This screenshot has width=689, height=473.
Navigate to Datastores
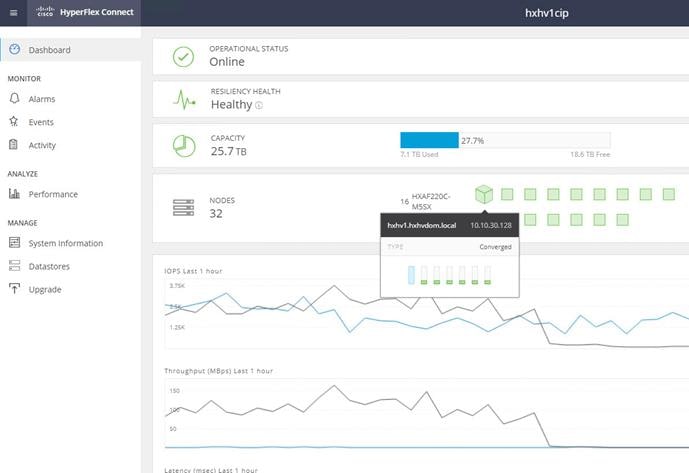click(49, 266)
